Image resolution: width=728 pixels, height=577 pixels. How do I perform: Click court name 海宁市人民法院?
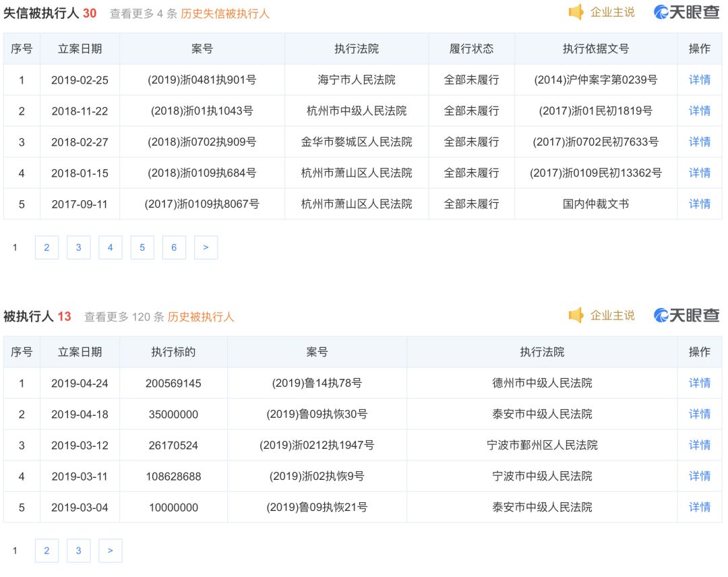point(357,80)
